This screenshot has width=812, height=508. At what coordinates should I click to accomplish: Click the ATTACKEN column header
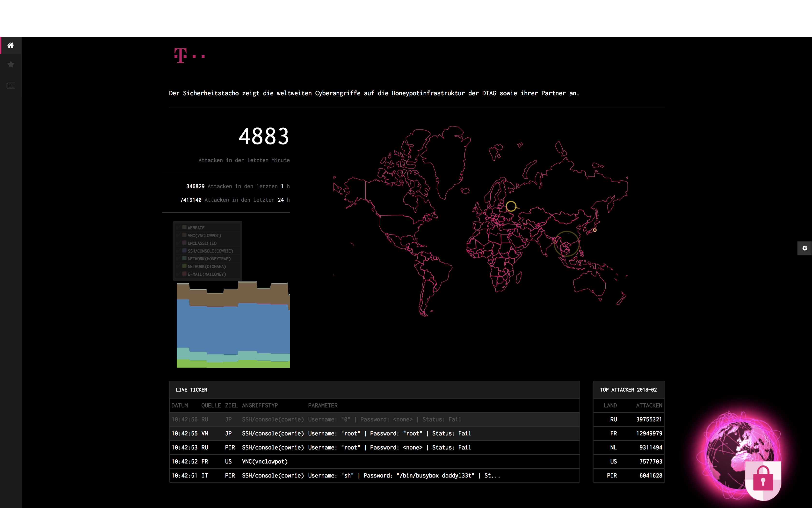[x=649, y=405]
